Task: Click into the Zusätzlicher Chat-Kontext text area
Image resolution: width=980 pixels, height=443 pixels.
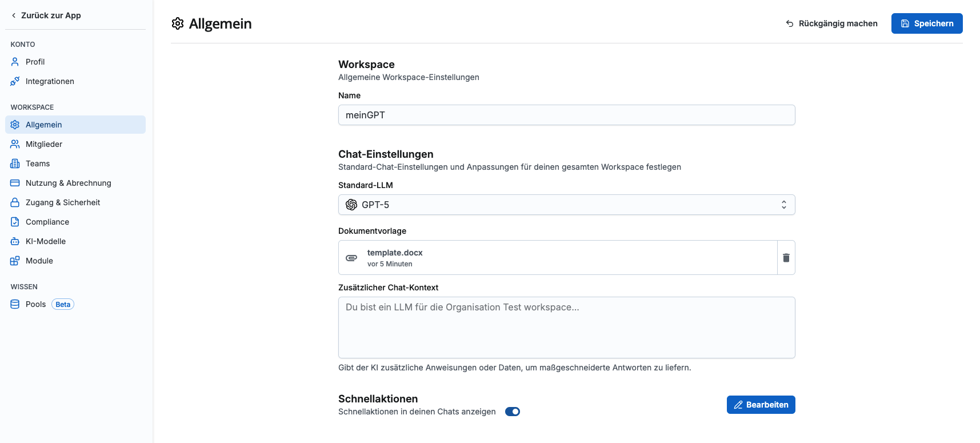Action: (566, 328)
